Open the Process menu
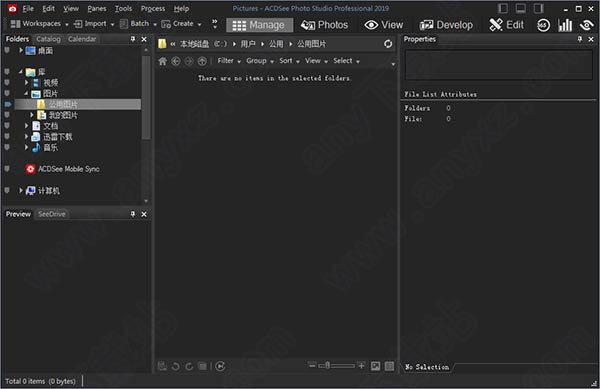Image resolution: width=600 pixels, height=389 pixels. (153, 9)
